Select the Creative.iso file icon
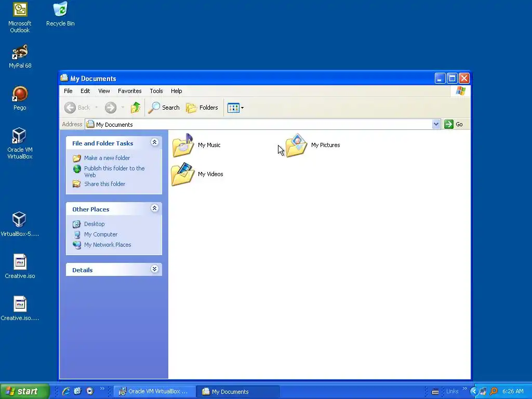This screenshot has height=399, width=532. pos(20,267)
